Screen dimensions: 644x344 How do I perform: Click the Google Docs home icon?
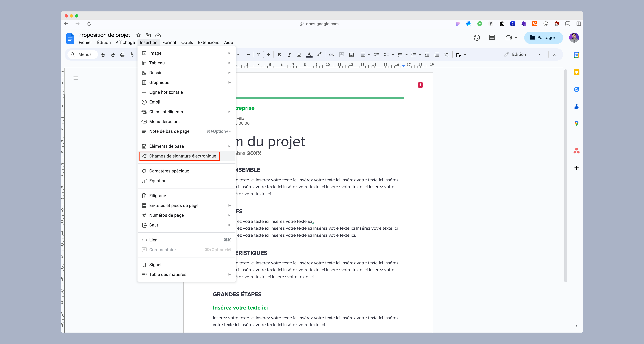coord(70,38)
